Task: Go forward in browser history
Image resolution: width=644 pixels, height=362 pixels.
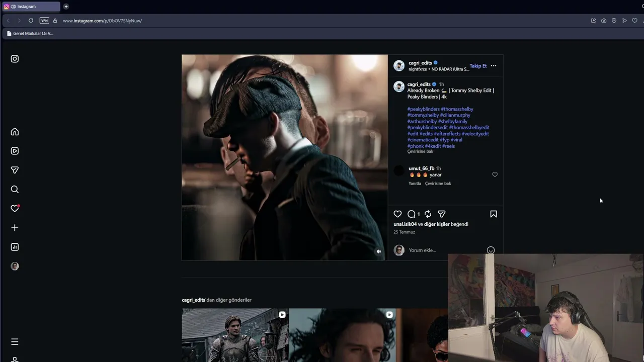Action: pos(19,21)
